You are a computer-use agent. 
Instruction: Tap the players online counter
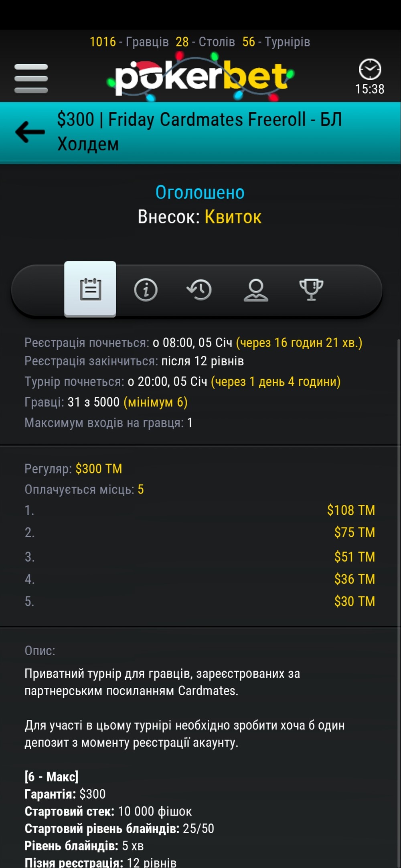(129, 42)
